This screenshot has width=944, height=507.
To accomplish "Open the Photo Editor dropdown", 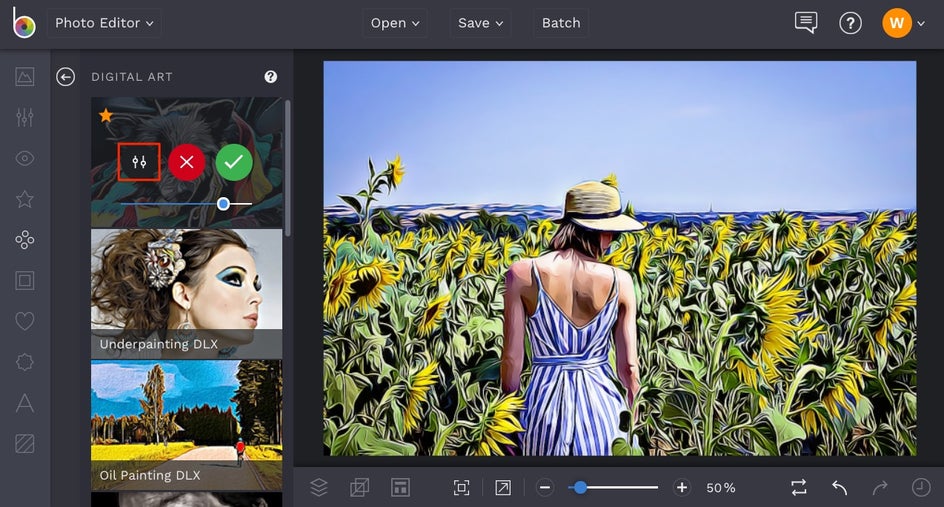I will tap(104, 23).
